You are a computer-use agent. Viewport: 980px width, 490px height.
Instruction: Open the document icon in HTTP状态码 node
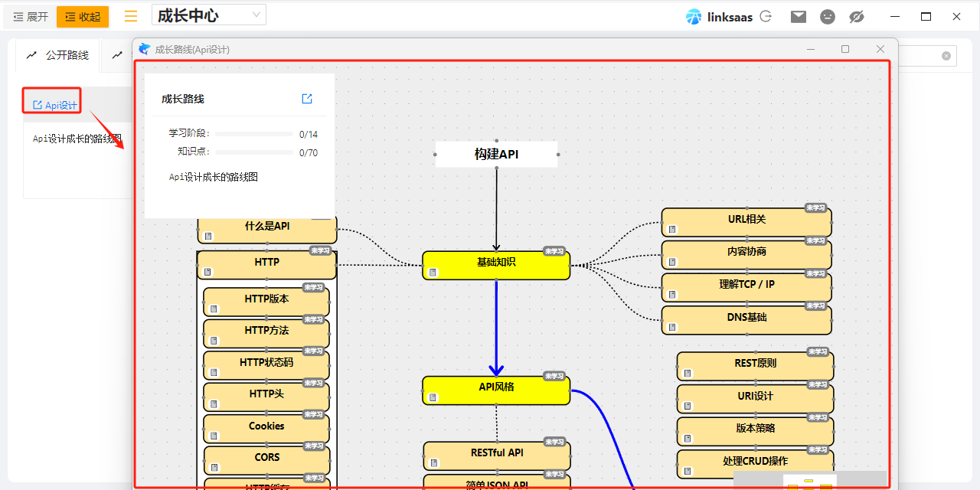214,373
